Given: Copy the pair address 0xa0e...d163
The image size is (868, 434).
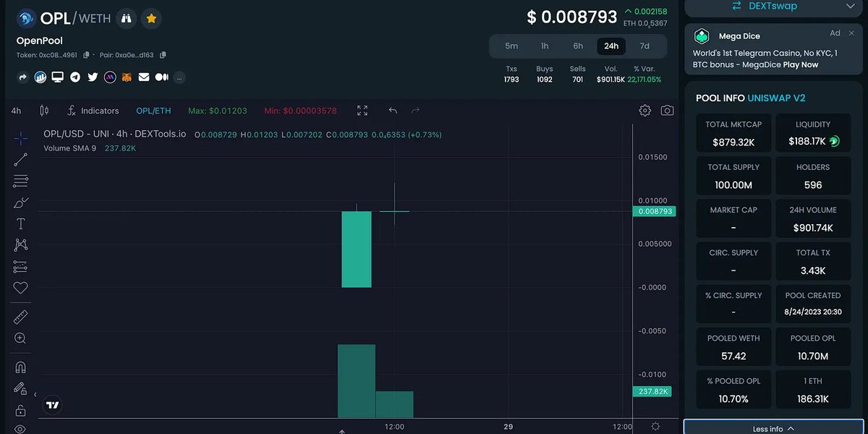Looking at the screenshot, I should coord(163,55).
